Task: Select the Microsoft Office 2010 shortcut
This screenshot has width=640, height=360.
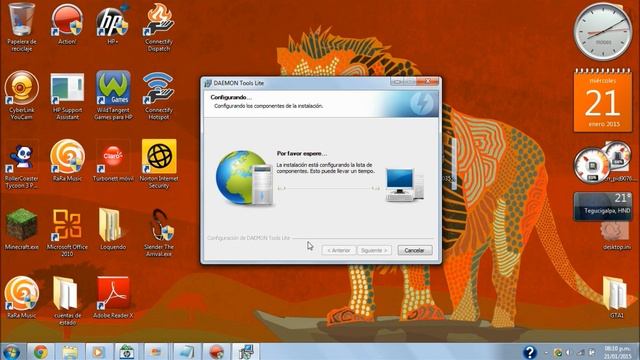Action: tap(67, 233)
